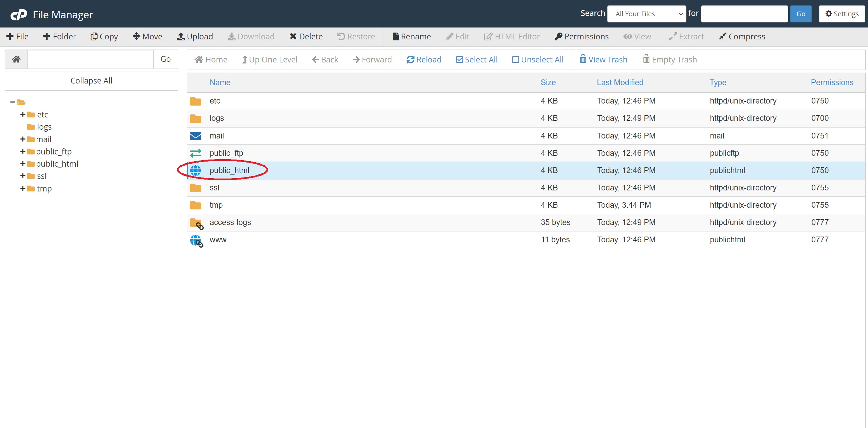This screenshot has height=428, width=868.
Task: Create a new Folder from toolbar
Action: click(59, 36)
